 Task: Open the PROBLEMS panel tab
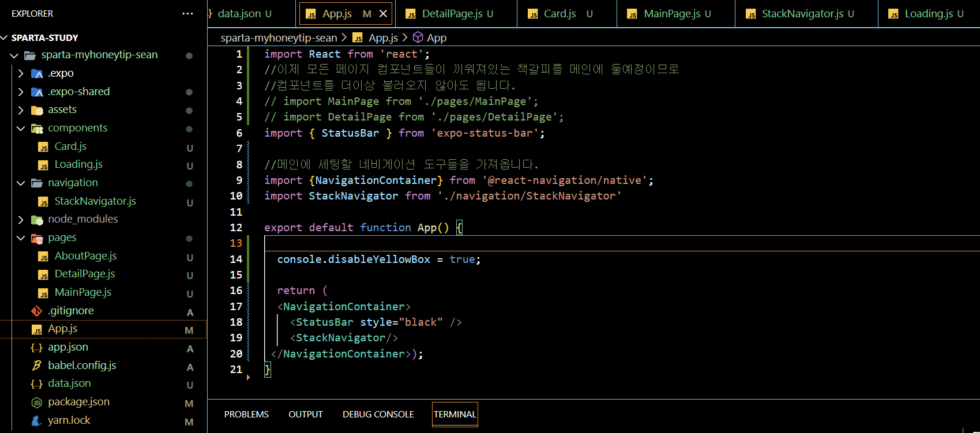(x=246, y=415)
